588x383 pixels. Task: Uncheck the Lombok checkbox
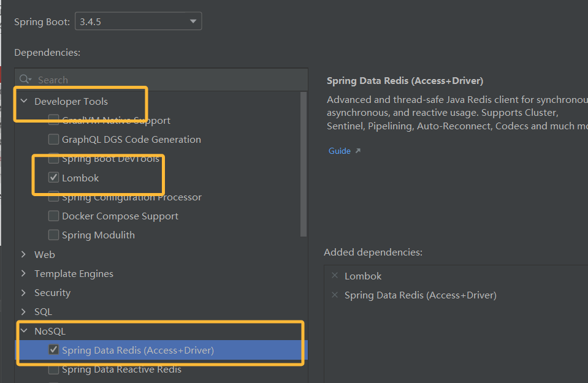tap(53, 177)
